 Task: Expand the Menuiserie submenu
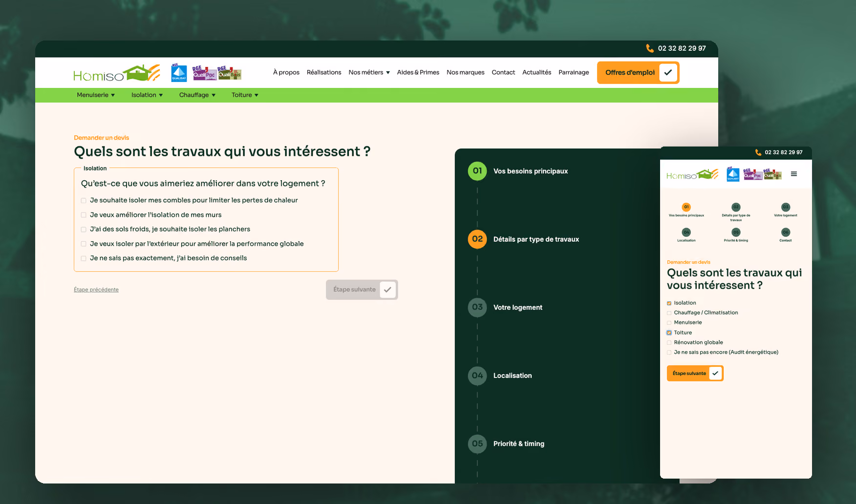[x=96, y=95]
